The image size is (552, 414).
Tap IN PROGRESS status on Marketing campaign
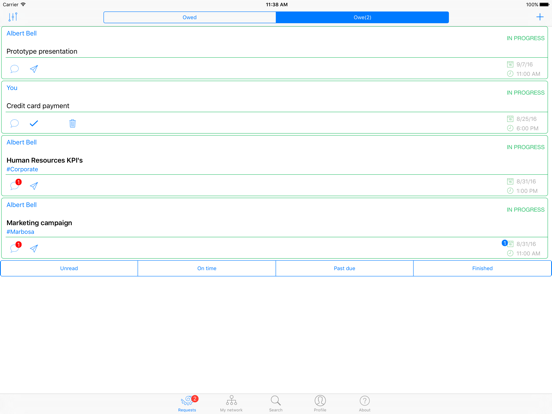(525, 210)
